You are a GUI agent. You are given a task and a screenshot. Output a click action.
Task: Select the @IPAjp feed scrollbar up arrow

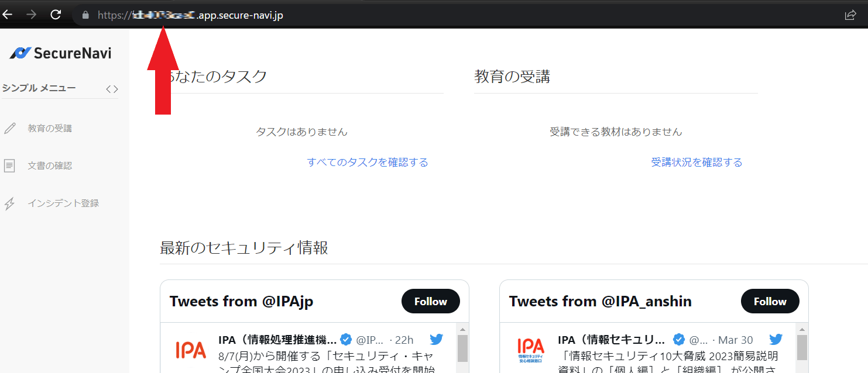tap(463, 329)
